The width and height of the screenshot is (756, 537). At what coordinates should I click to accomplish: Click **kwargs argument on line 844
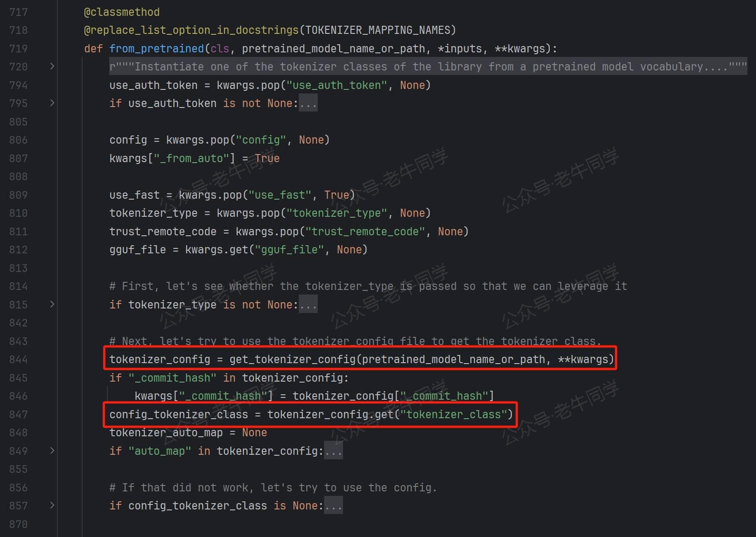point(583,360)
